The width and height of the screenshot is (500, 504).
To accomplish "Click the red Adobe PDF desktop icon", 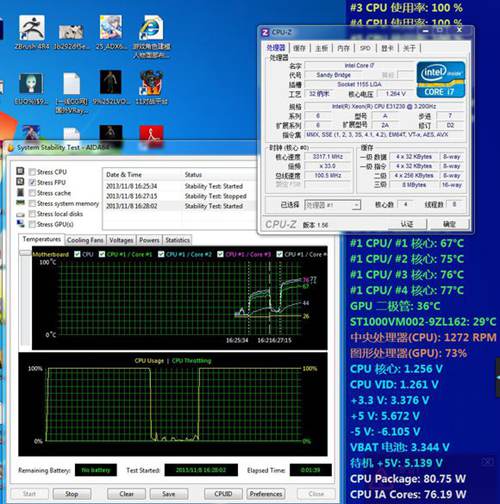I will coord(151,136).
